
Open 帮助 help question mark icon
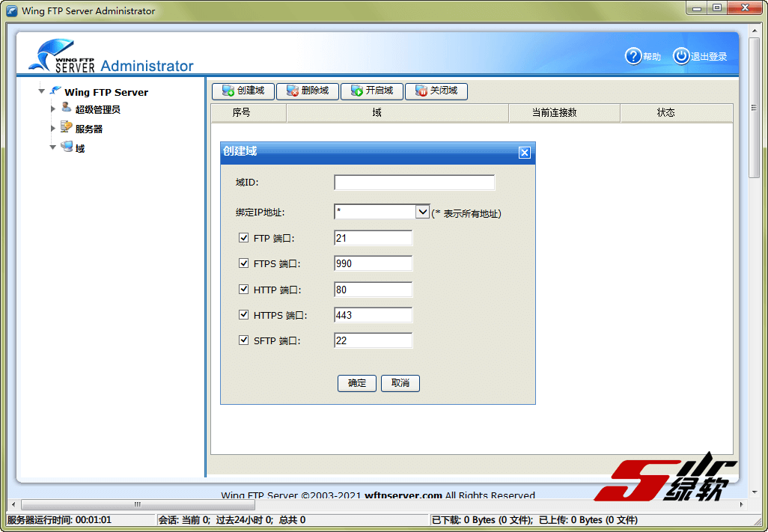click(633, 56)
